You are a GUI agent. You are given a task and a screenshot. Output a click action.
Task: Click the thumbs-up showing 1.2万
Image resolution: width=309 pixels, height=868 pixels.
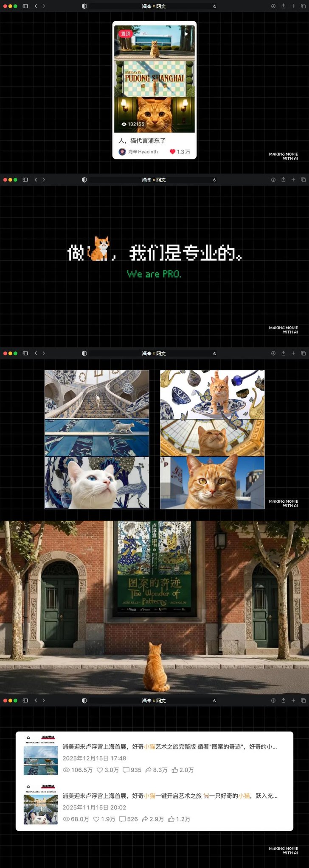tap(171, 819)
